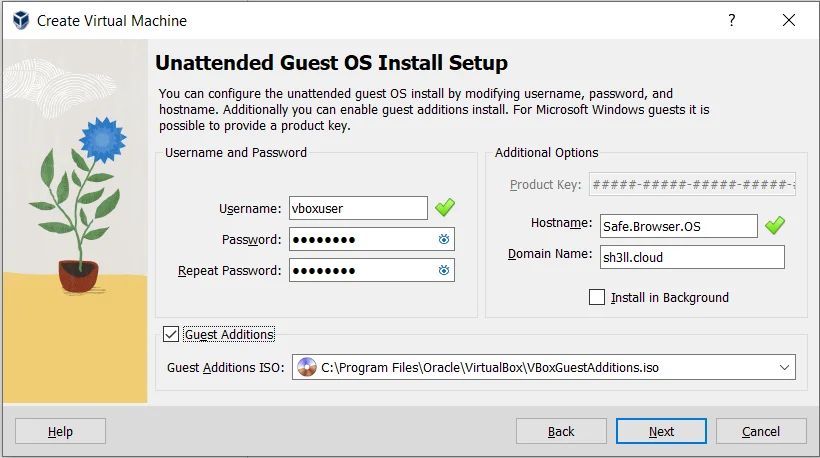This screenshot has height=458, width=820.
Task: Close the Create Virtual Machine dialog
Action: point(789,20)
